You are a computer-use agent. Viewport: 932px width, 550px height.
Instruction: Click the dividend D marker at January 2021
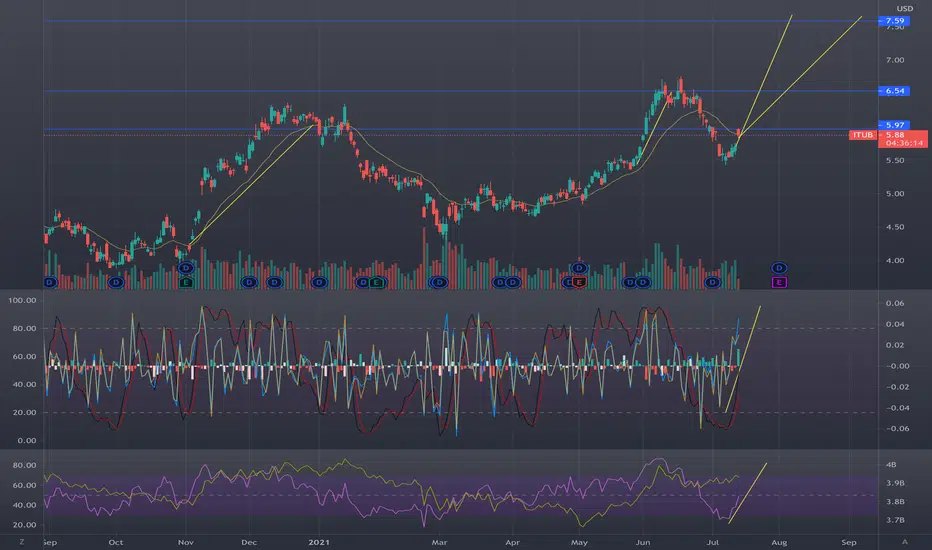(x=319, y=282)
